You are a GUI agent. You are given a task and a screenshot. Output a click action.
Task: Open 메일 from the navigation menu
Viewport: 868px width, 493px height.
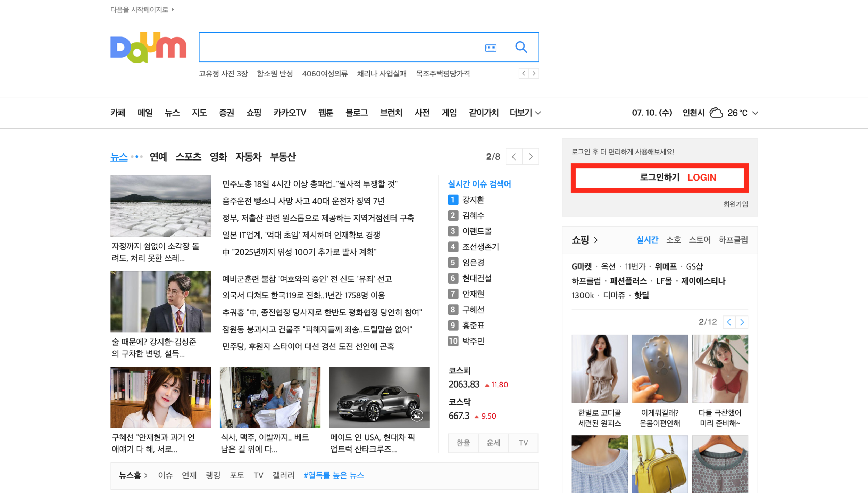coord(145,113)
